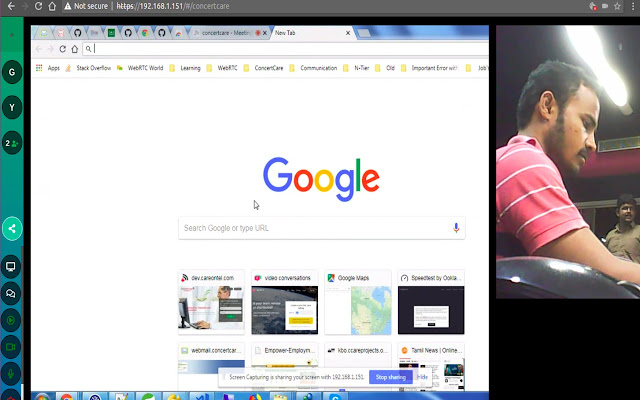Switch to the green square pinned tab
Screen dimensions: 640x400
pos(111,33)
